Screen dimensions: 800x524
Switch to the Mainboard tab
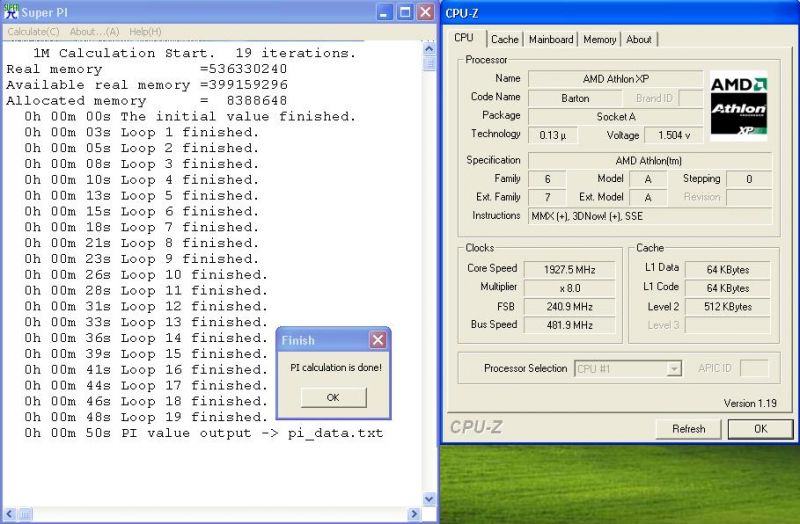(551, 39)
